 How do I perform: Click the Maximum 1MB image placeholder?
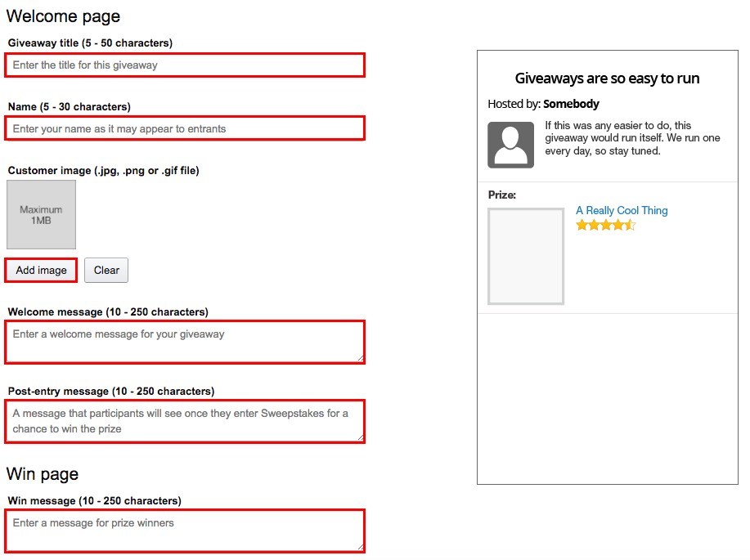click(41, 215)
